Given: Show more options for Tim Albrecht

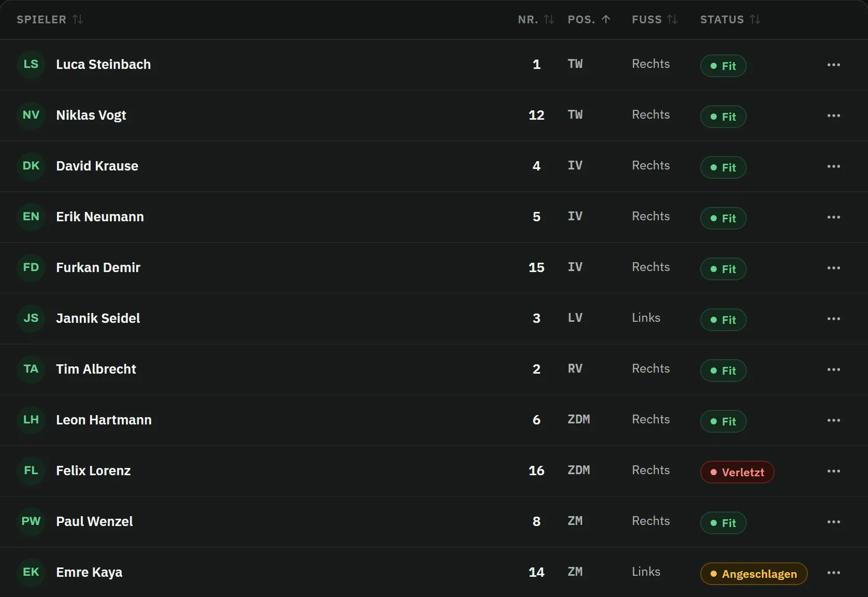Looking at the screenshot, I should click(x=834, y=369).
